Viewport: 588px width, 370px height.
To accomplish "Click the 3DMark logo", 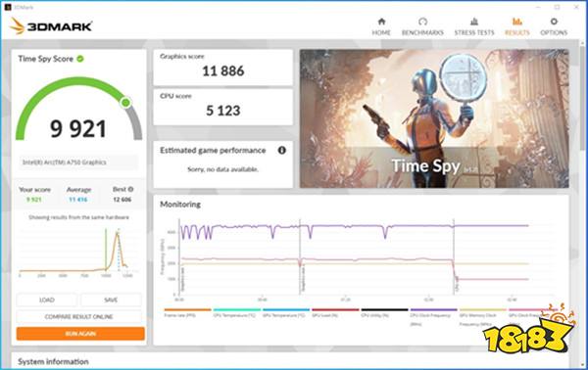I will pyautogui.click(x=51, y=26).
